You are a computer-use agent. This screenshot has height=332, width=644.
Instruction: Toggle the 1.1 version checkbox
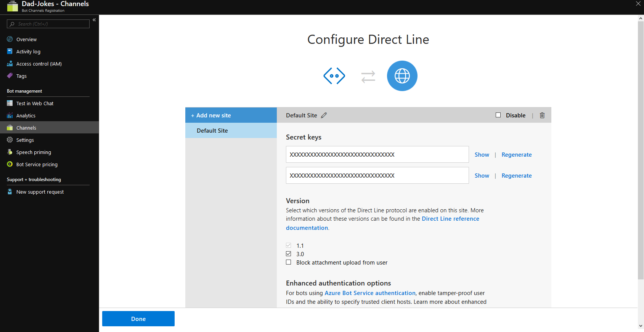289,245
